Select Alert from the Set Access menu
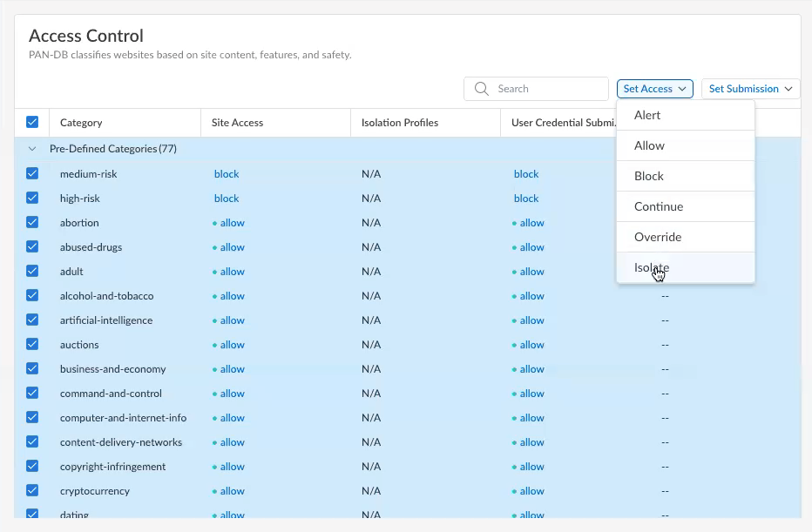This screenshot has width=812, height=532. 647,115
